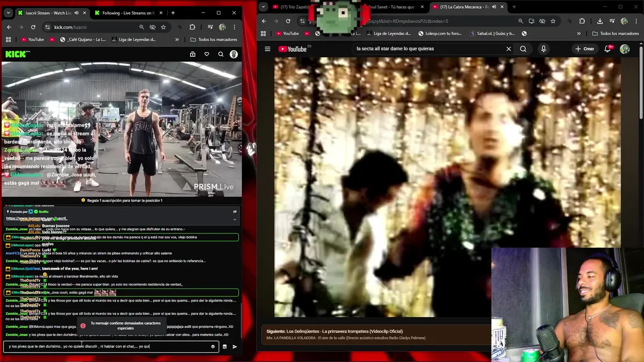This screenshot has height=362, width=644.
Task: Open the zoom control in the Kick address bar
Action: [x=141, y=27]
